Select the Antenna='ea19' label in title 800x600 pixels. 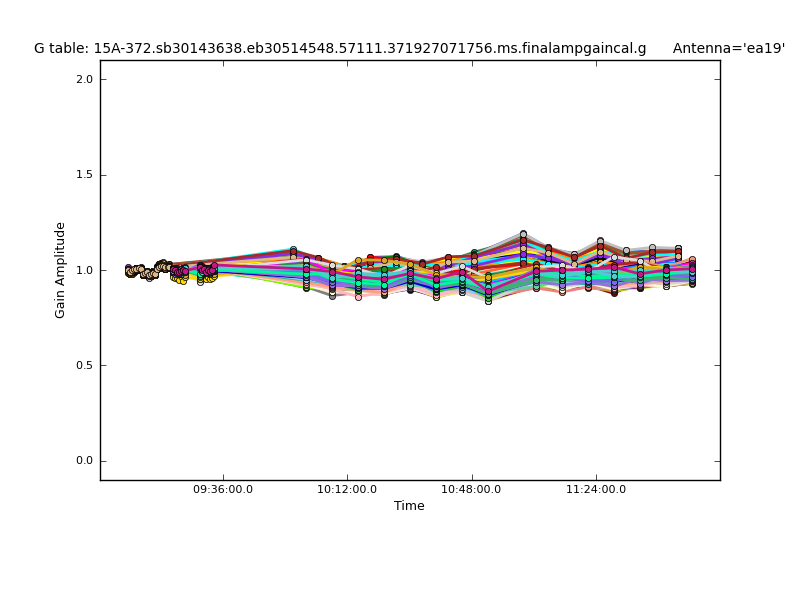728,48
